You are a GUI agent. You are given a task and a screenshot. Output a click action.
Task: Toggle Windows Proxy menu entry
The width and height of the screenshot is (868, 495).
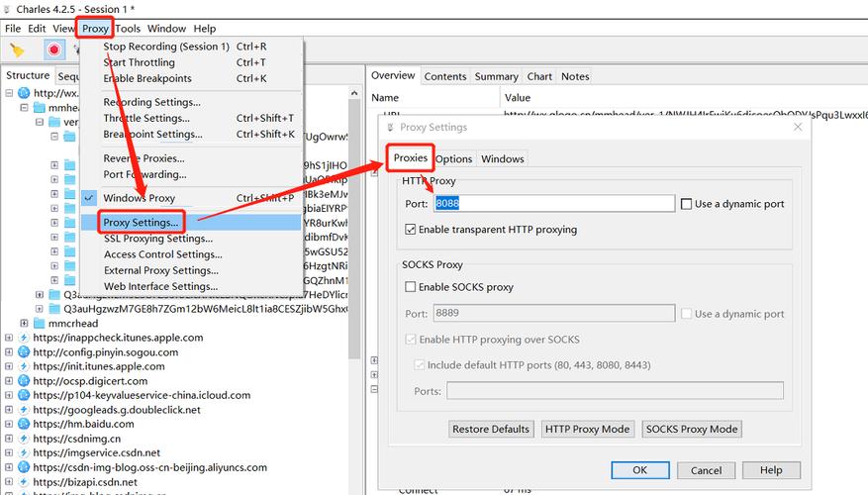point(191,198)
